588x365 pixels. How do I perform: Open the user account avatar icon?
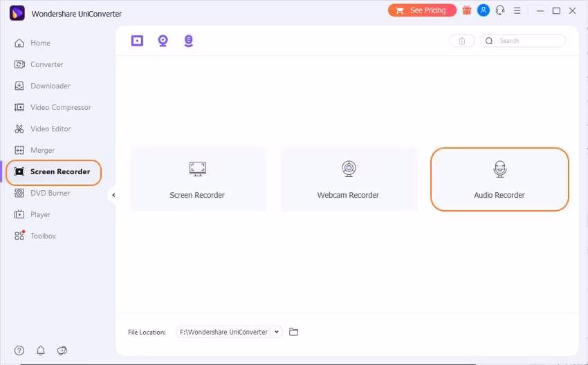click(x=484, y=10)
